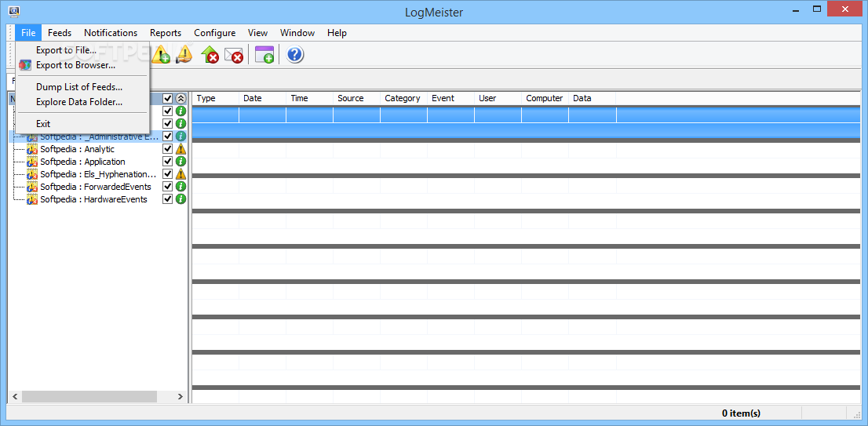Open the Feeds menu
This screenshot has width=868, height=426.
point(59,33)
